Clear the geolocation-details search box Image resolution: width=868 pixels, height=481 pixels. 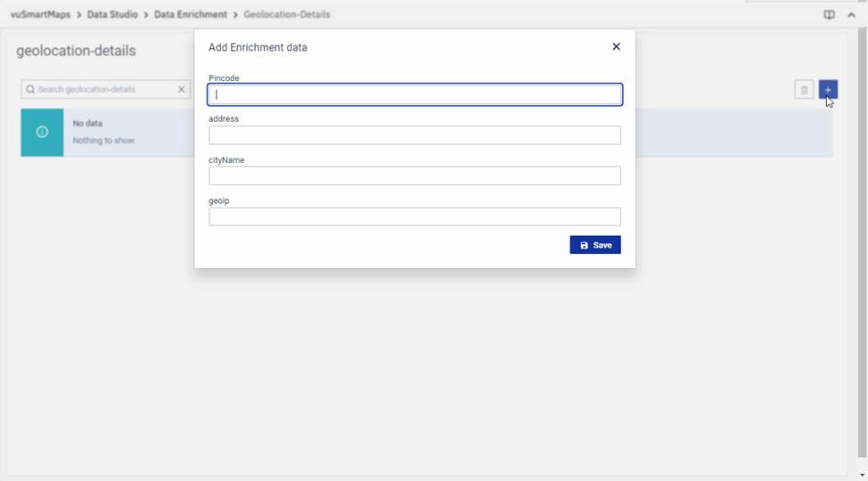coord(181,90)
